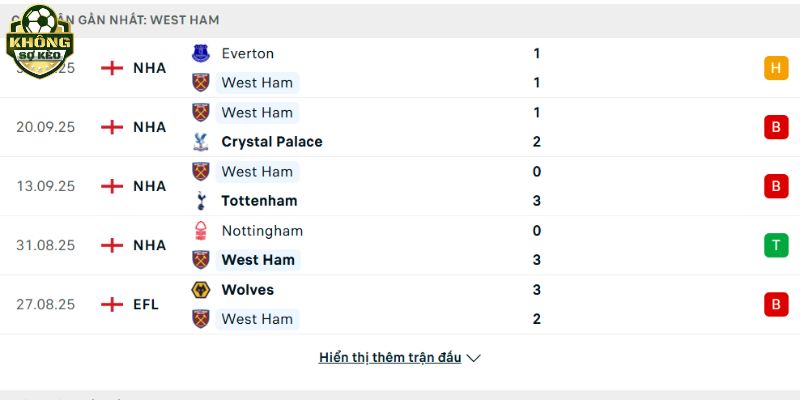Click the yellow H draw result badge
The image size is (800, 400).
[776, 68]
